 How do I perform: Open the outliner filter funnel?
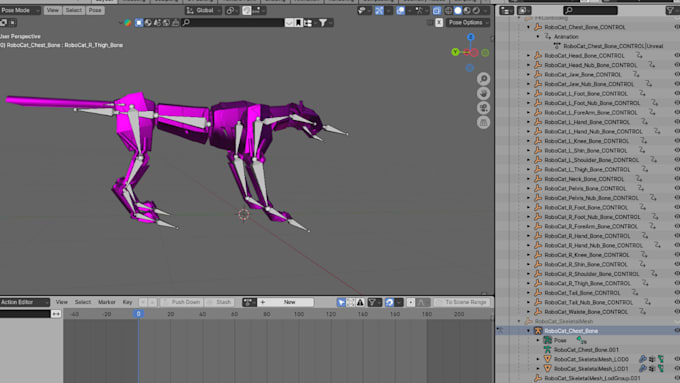point(672,10)
